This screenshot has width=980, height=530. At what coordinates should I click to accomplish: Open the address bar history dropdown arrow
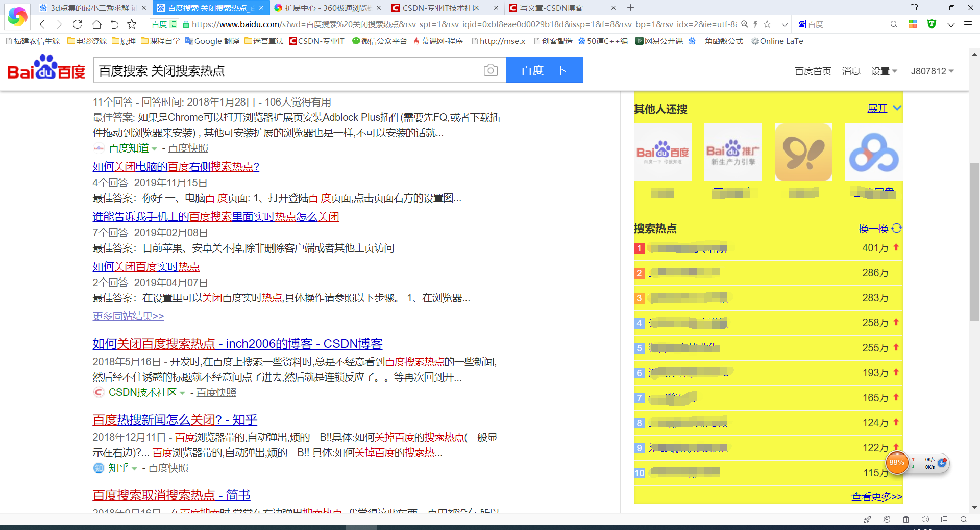785,24
